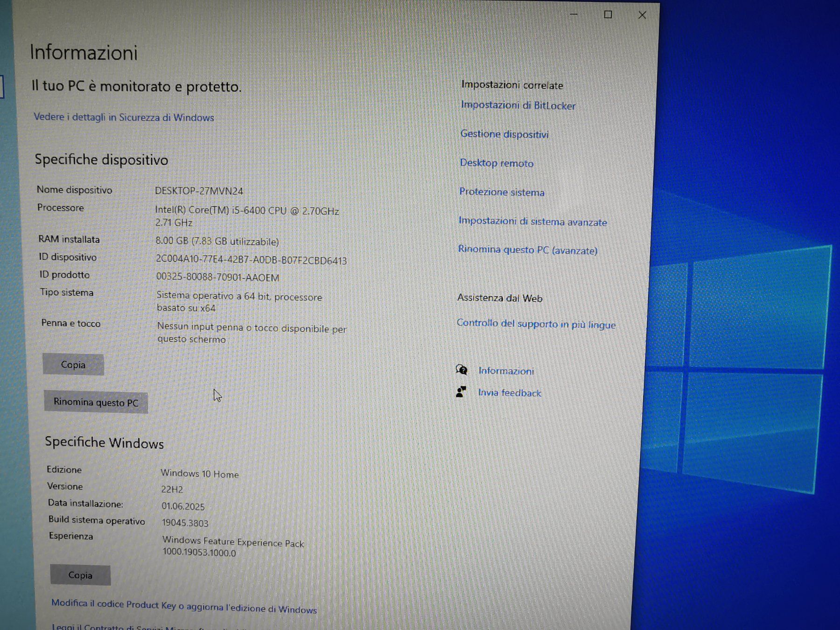Select the RAM value 8.00 GB
840x630 pixels.
click(x=217, y=241)
